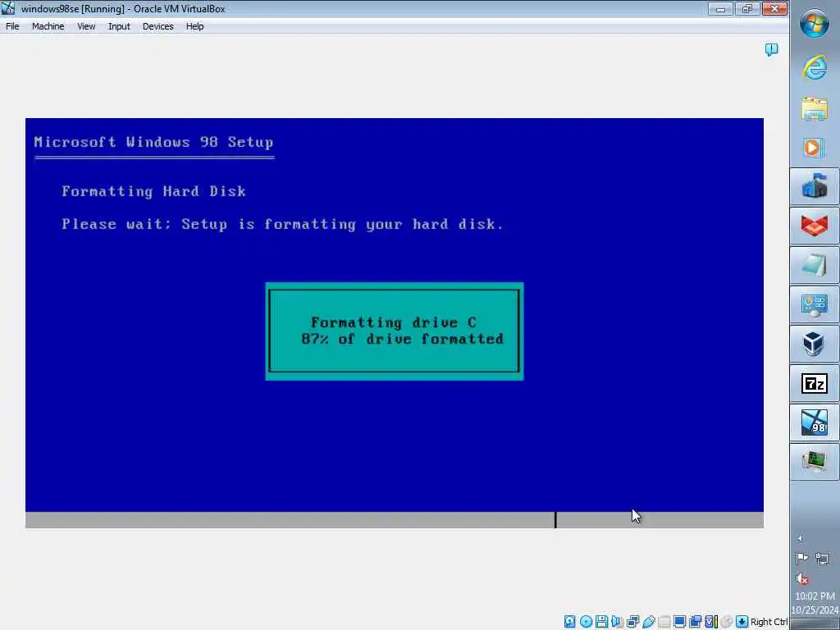840x630 pixels.
Task: Minimize the VirtualBox VM window
Action: point(720,8)
